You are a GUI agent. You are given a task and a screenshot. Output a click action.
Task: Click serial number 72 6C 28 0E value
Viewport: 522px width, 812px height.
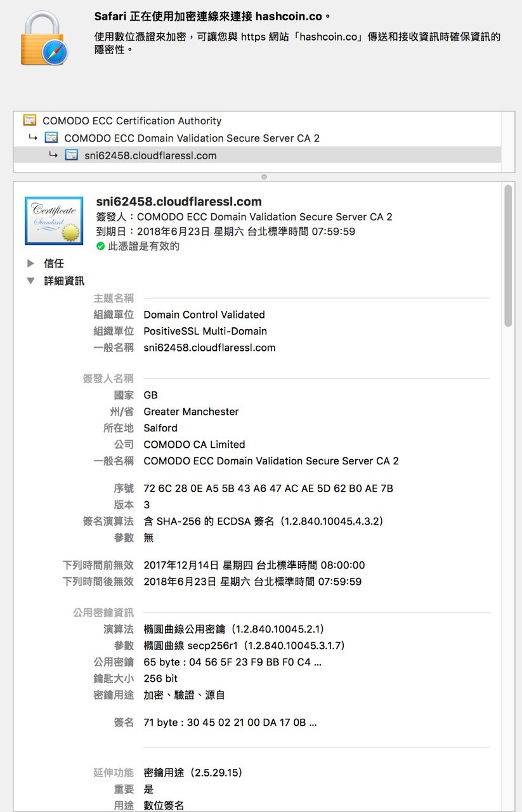click(269, 488)
